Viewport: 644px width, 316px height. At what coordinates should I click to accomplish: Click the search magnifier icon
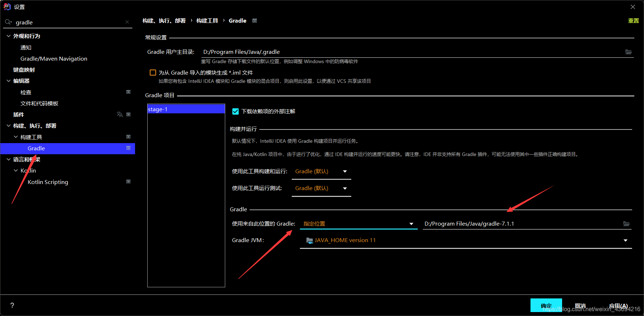pyautogui.click(x=8, y=22)
